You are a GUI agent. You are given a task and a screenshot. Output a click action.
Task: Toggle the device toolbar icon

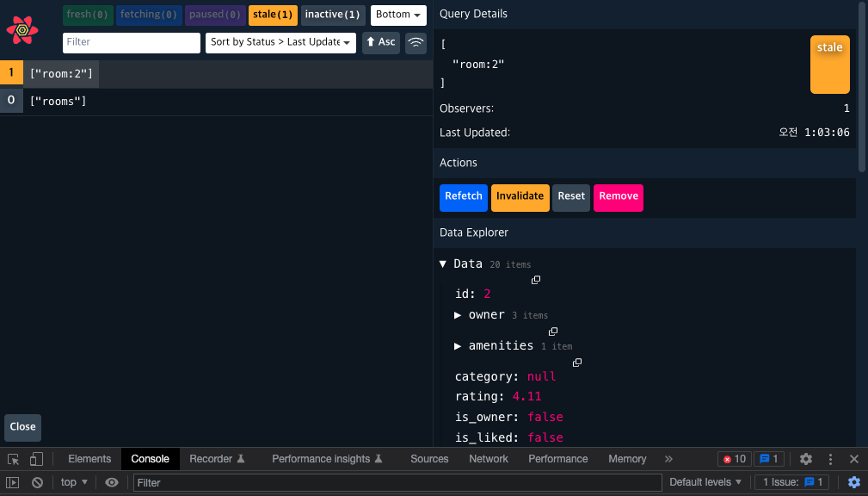pyautogui.click(x=36, y=459)
